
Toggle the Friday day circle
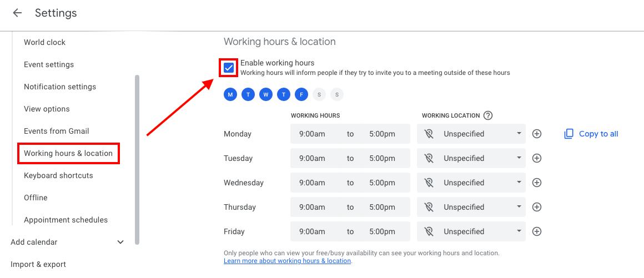click(x=301, y=94)
